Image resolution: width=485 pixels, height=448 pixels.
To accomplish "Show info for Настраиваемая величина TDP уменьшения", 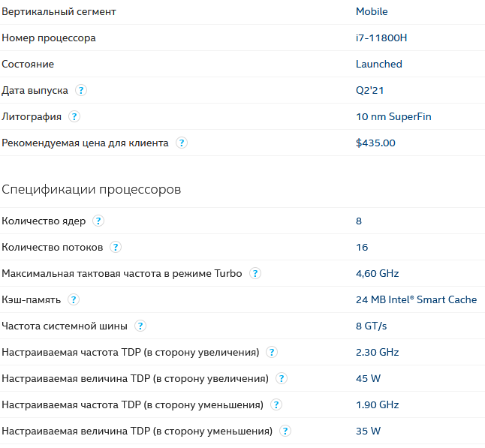I will 285,431.
